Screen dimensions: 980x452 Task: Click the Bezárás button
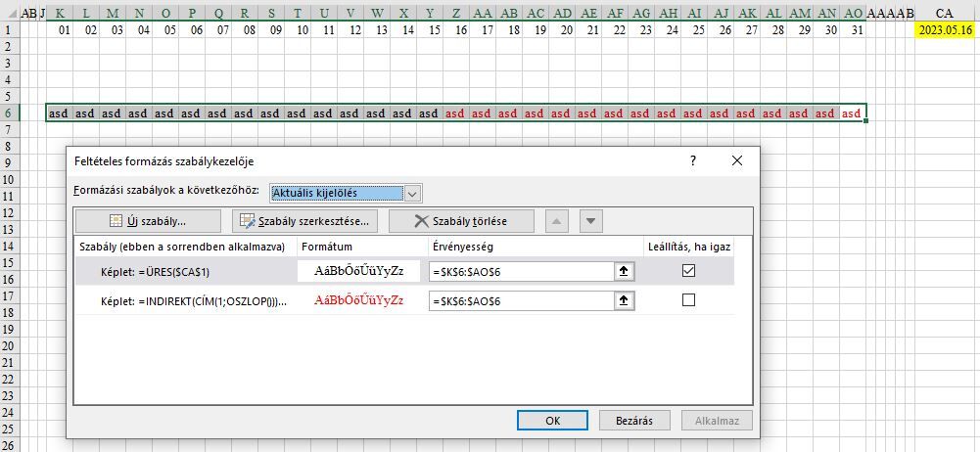pos(634,420)
